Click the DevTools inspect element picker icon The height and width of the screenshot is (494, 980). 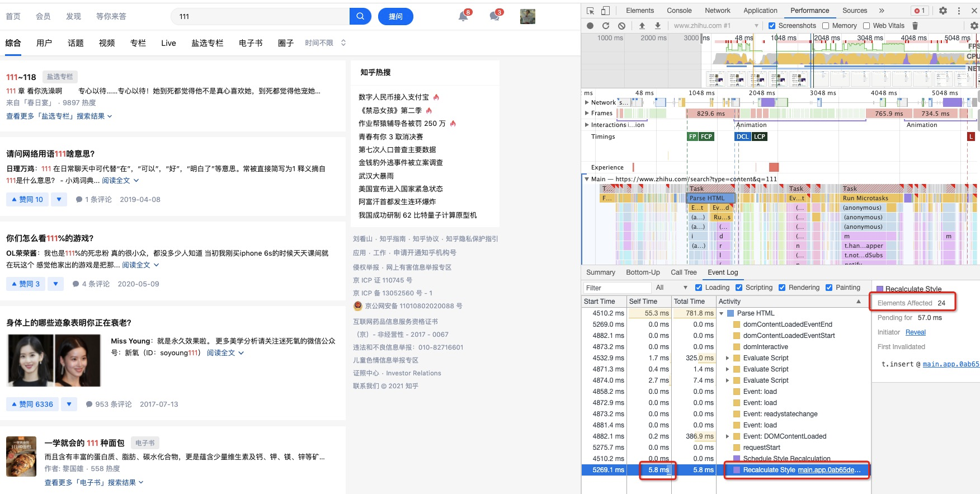(x=590, y=11)
